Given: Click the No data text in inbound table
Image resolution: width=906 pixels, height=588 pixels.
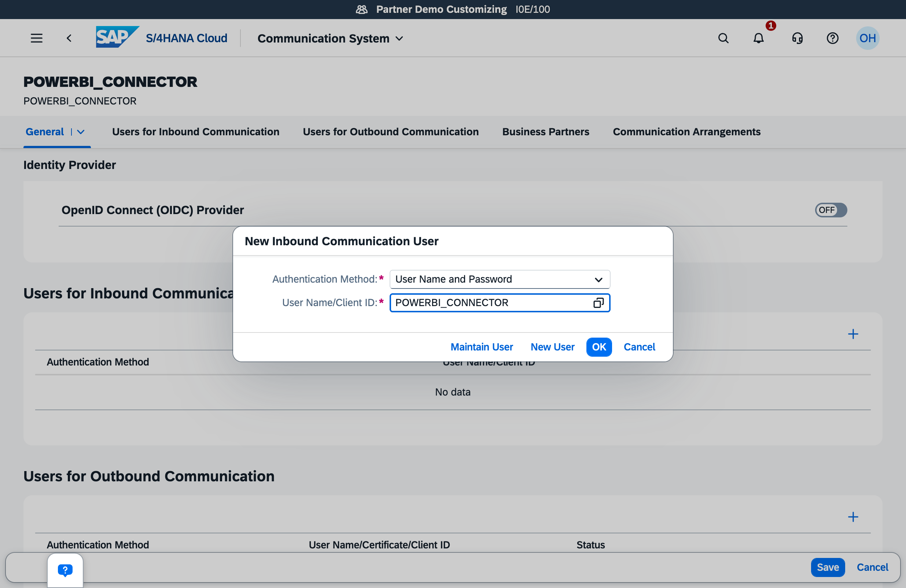Looking at the screenshot, I should (453, 392).
